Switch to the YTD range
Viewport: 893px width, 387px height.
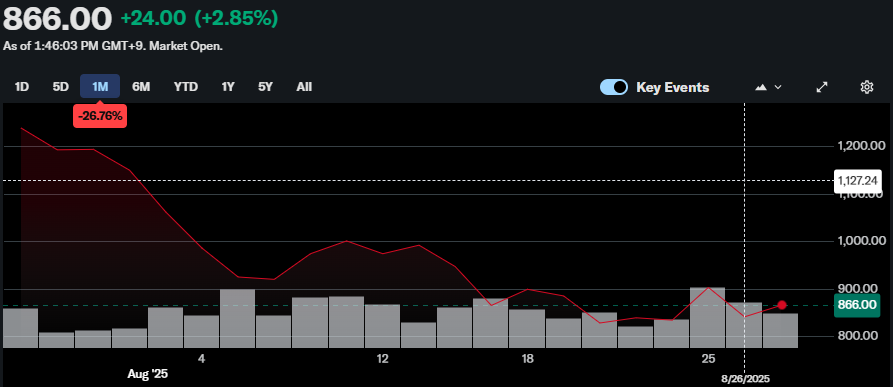[x=186, y=87]
